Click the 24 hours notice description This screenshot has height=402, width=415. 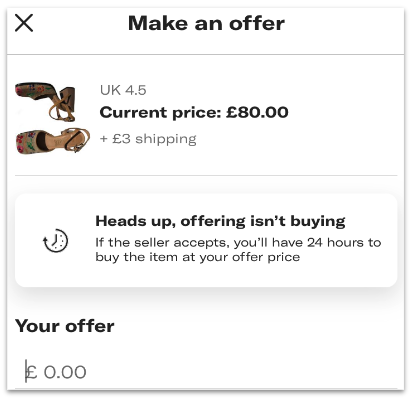coord(238,250)
